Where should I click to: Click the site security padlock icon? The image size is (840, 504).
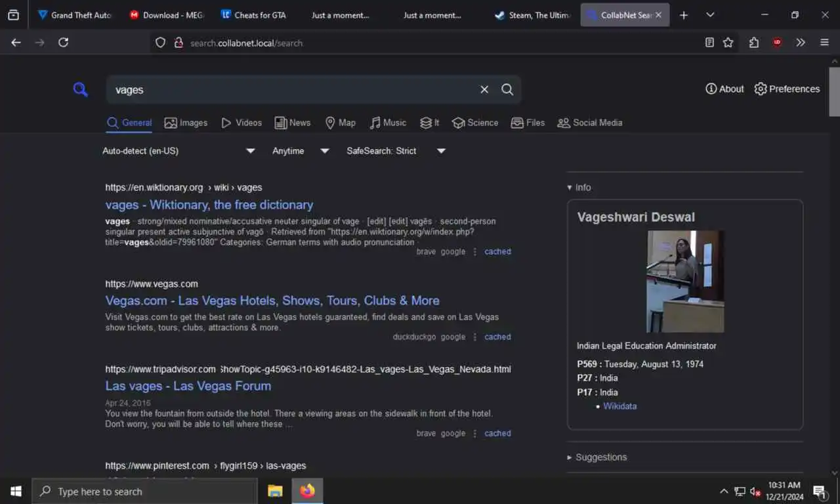point(178,43)
